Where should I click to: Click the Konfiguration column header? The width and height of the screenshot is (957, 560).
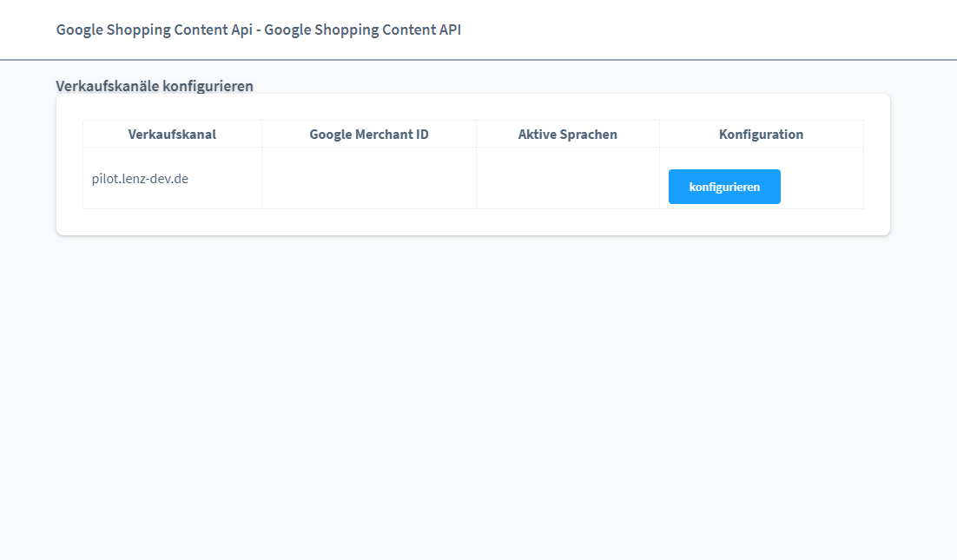point(761,135)
